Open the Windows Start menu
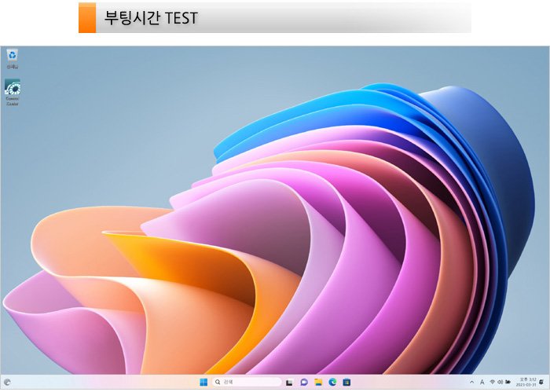 click(x=203, y=383)
